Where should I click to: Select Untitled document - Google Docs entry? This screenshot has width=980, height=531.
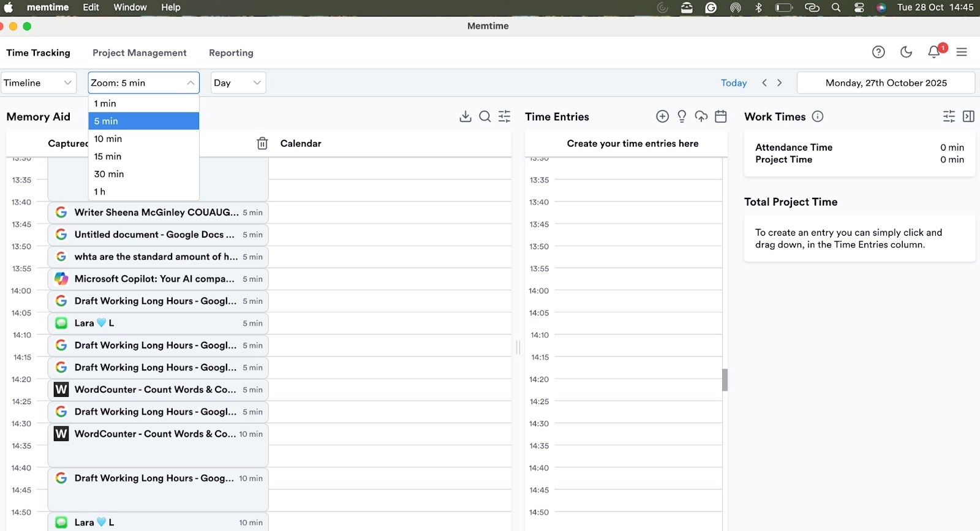pyautogui.click(x=158, y=235)
